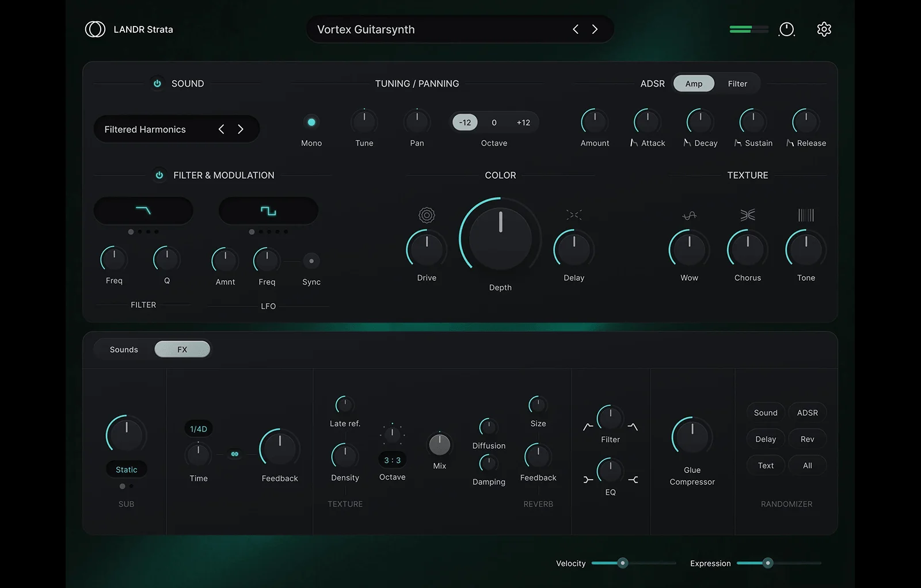This screenshot has height=588, width=921.
Task: Toggle the Mono switch
Action: (x=311, y=122)
